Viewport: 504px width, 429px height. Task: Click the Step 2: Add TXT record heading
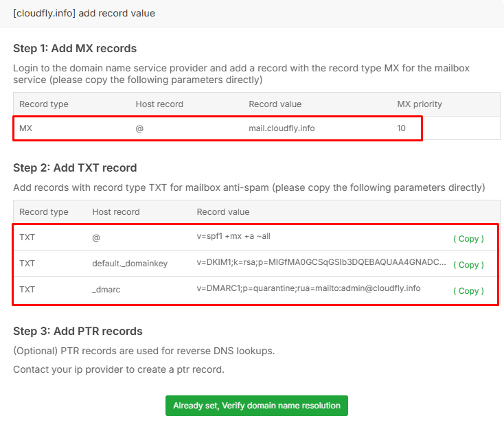click(x=75, y=167)
